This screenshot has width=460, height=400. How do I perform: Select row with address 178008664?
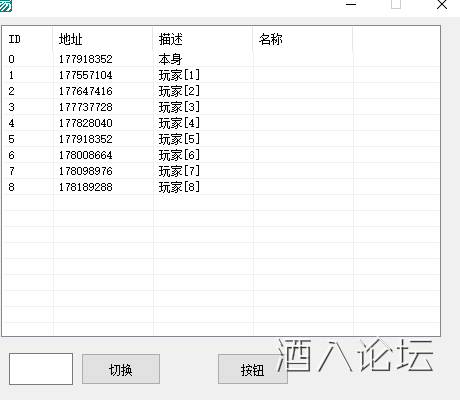(221, 155)
